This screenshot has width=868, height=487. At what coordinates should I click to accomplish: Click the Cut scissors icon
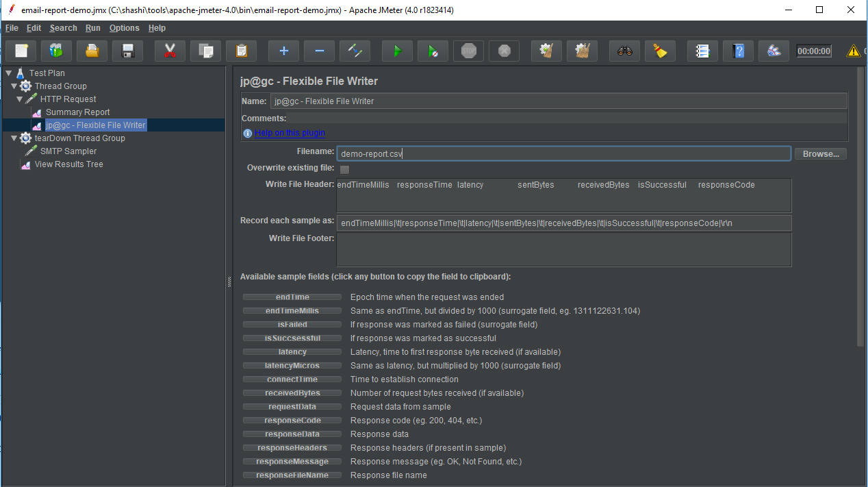pyautogui.click(x=170, y=51)
